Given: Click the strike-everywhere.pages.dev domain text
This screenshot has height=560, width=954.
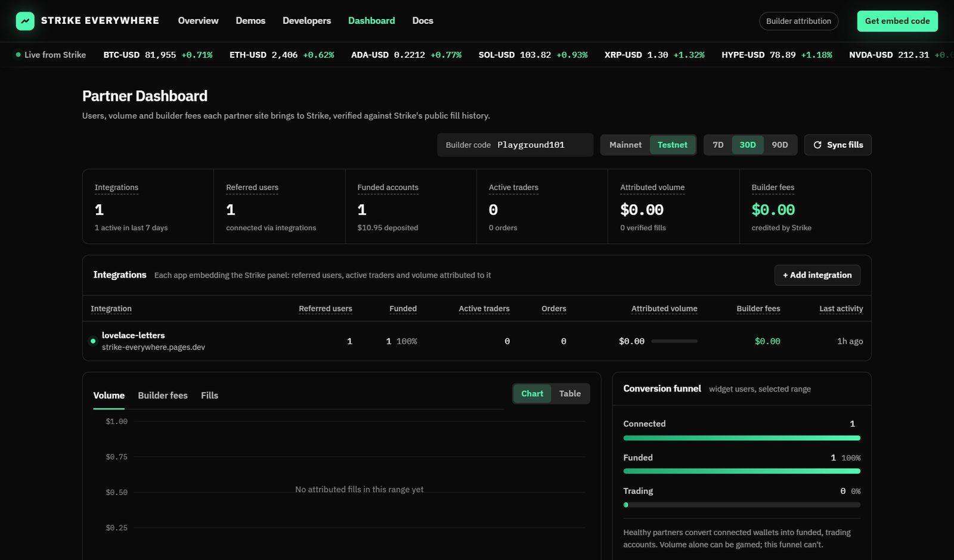Looking at the screenshot, I should point(153,347).
